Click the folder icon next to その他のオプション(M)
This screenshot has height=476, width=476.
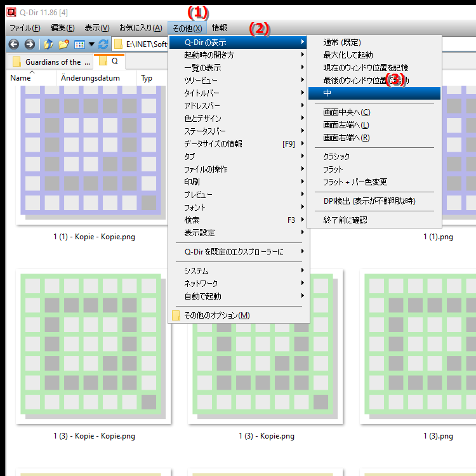176,315
